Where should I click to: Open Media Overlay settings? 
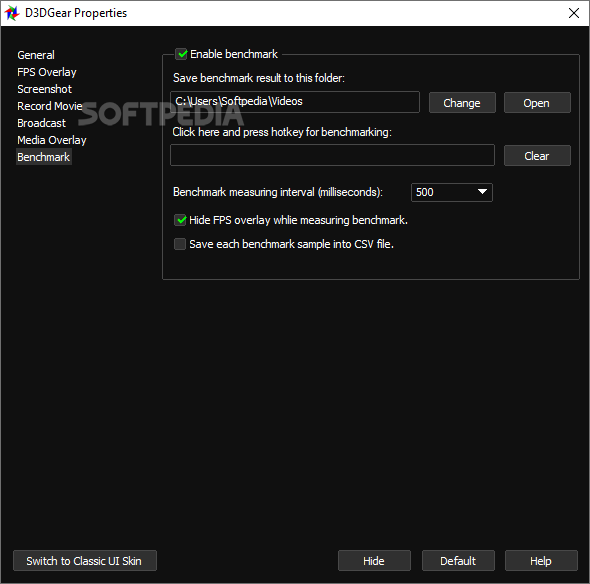tap(52, 140)
